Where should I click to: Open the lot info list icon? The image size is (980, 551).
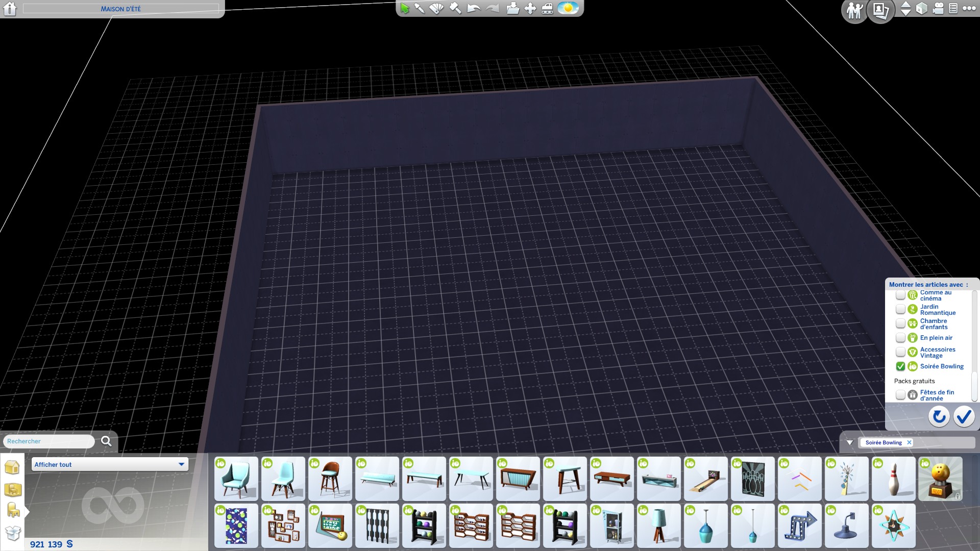[x=953, y=9]
